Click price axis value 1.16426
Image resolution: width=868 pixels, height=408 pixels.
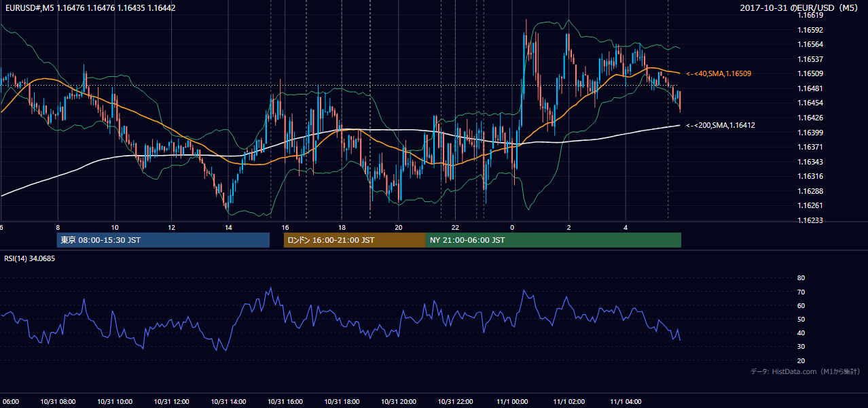(810, 118)
